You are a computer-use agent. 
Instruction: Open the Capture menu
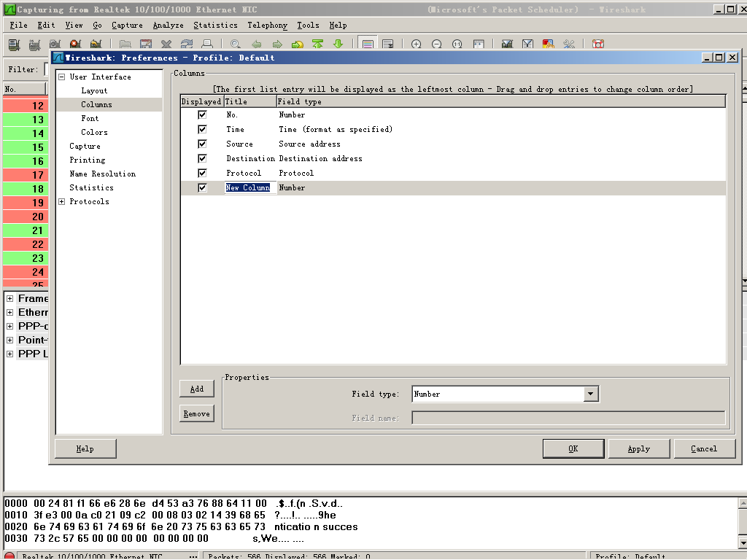[x=127, y=26]
